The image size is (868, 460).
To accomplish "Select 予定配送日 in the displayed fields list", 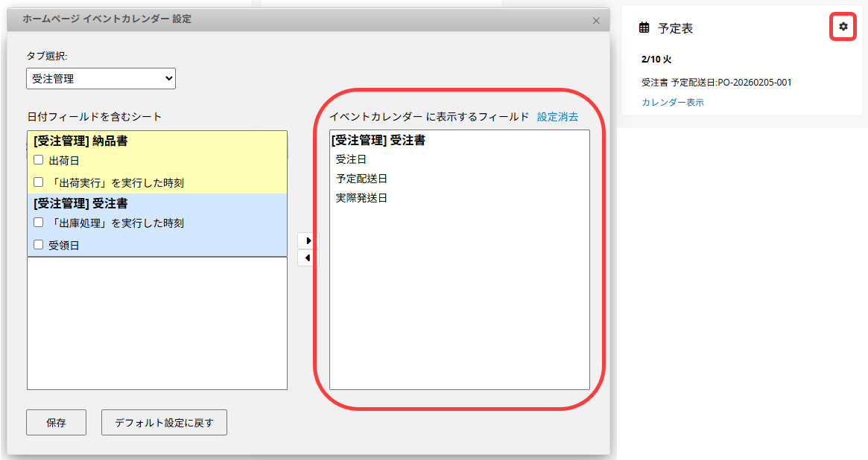I will click(x=361, y=179).
